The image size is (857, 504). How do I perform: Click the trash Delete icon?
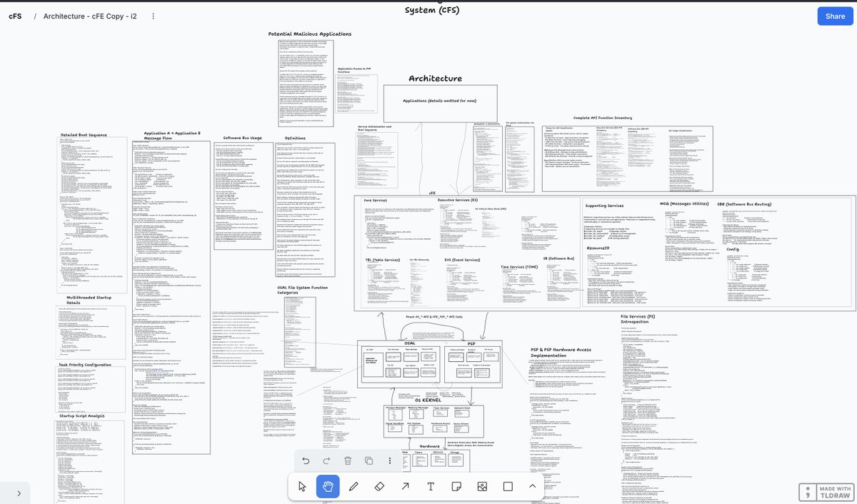pos(348,460)
